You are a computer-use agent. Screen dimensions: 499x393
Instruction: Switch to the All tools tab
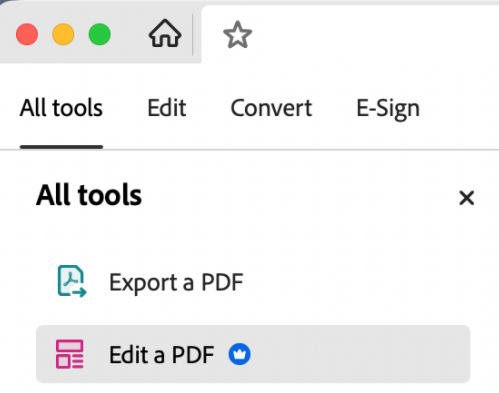[x=61, y=108]
